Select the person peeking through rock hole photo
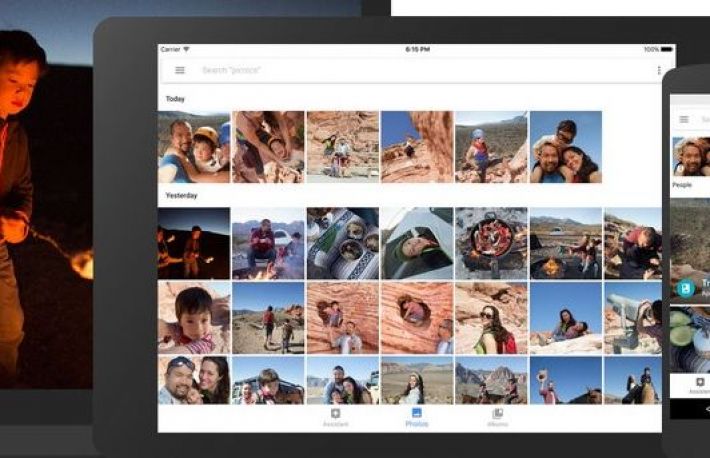The height and width of the screenshot is (458, 710). [x=416, y=317]
